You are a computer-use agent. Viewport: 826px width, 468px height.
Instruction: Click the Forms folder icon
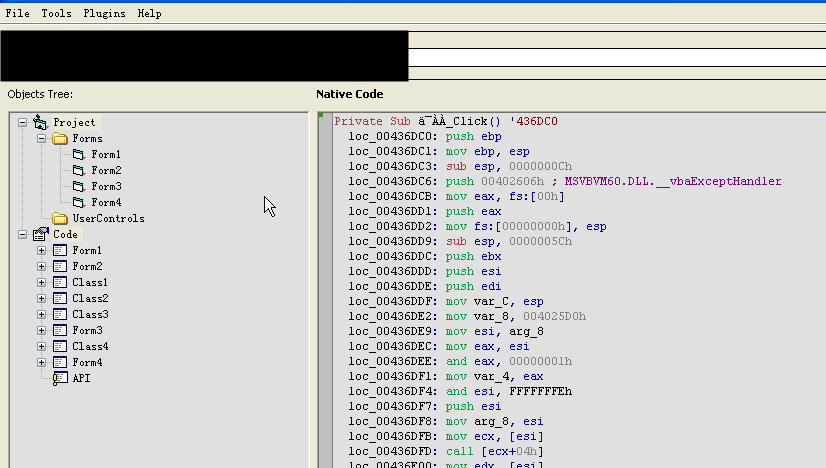(60, 139)
